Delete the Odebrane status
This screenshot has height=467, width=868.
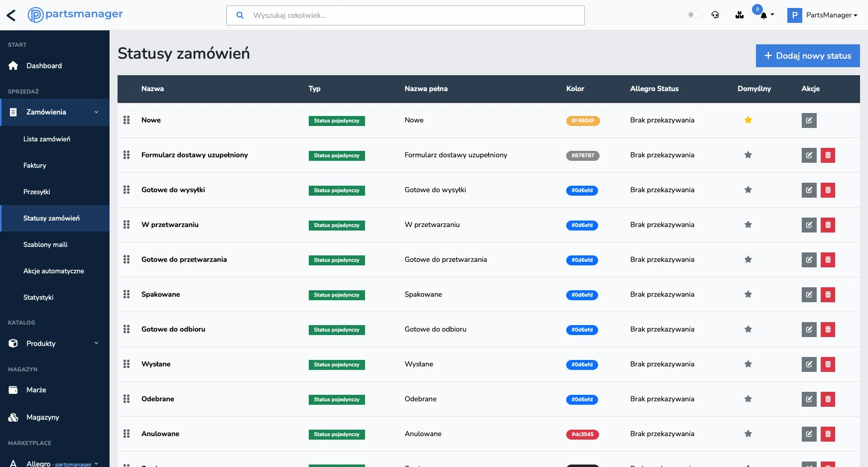click(828, 399)
